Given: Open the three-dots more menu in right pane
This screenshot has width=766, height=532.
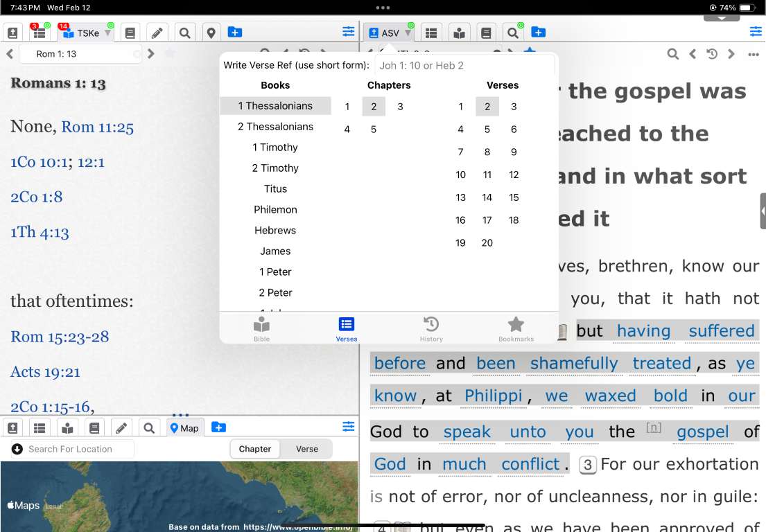Looking at the screenshot, I should (754, 54).
